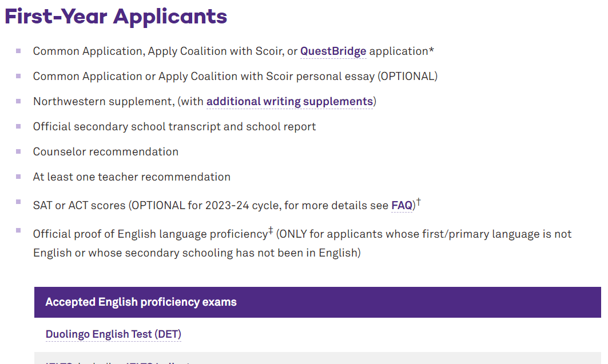Click the '(OPTIONAL)' text after personal essay
Image resolution: width=608 pixels, height=364 pixels.
pos(406,77)
